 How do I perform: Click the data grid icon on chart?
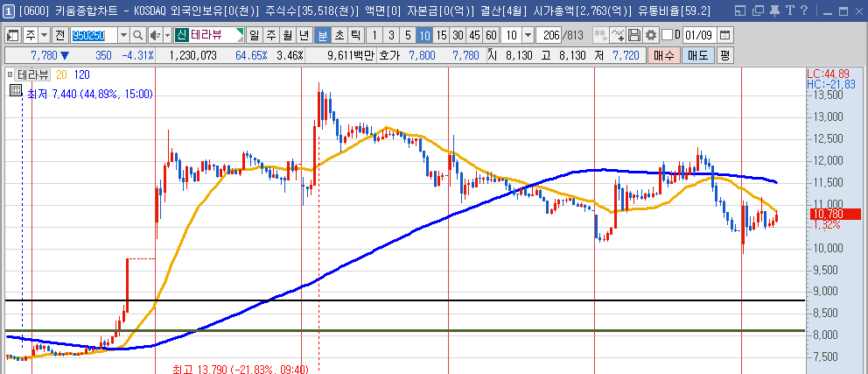point(15,90)
